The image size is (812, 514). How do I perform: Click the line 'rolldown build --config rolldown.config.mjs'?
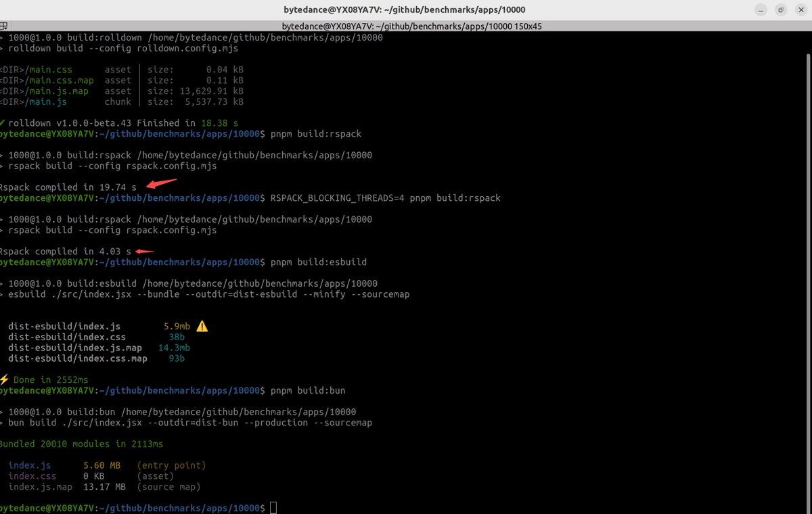[x=122, y=49]
